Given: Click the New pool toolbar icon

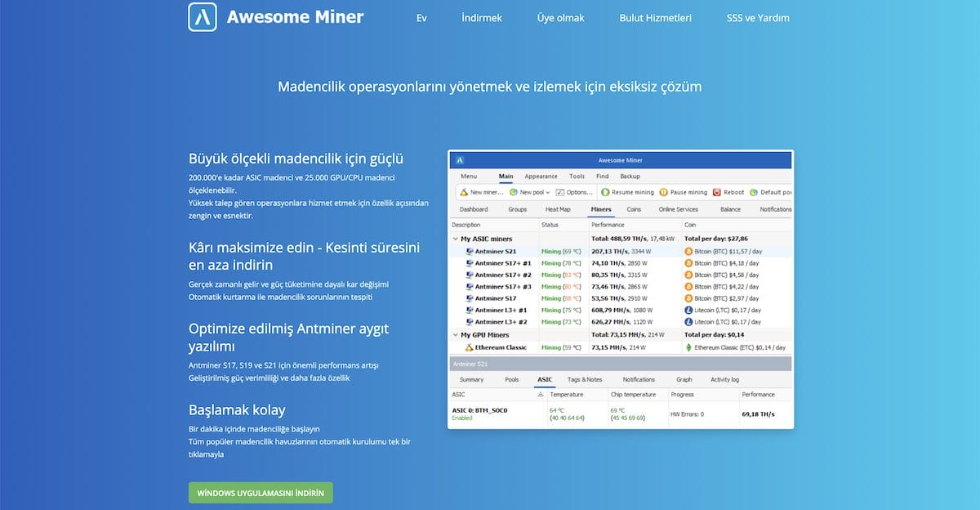Looking at the screenshot, I should tap(514, 192).
